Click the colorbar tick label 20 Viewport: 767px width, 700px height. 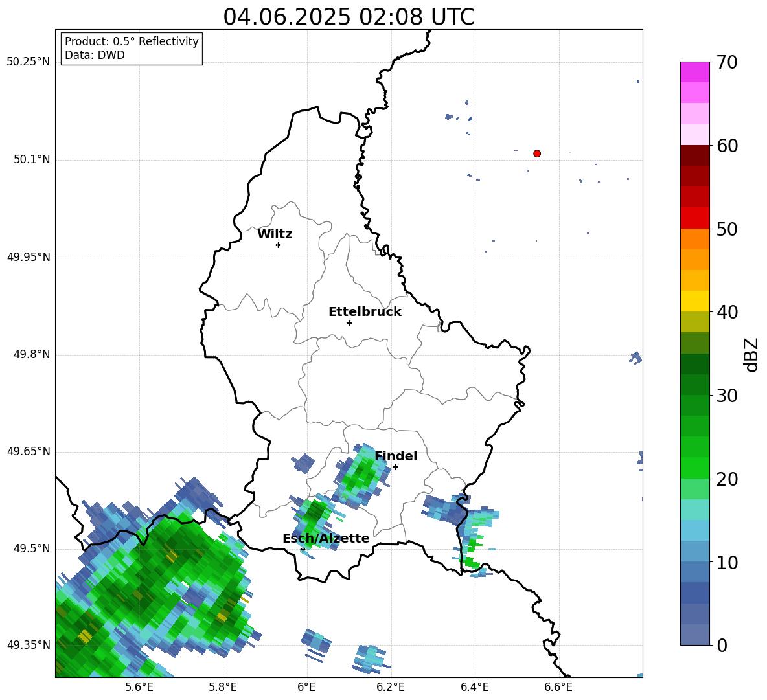[x=727, y=479]
